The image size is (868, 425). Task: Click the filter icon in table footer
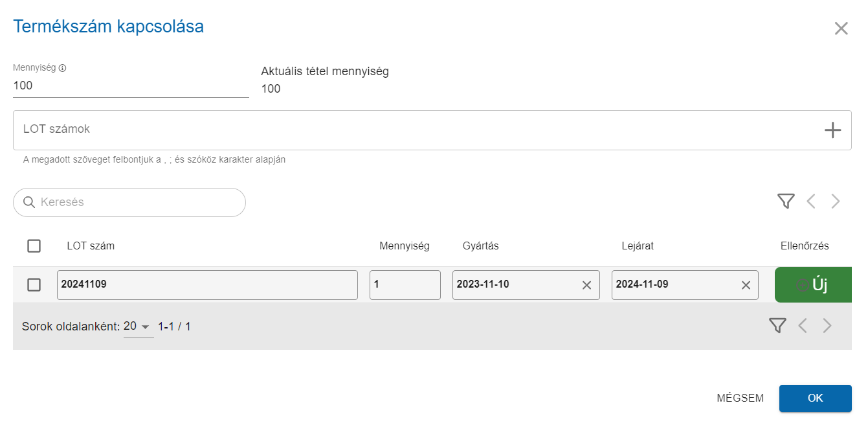point(777,326)
